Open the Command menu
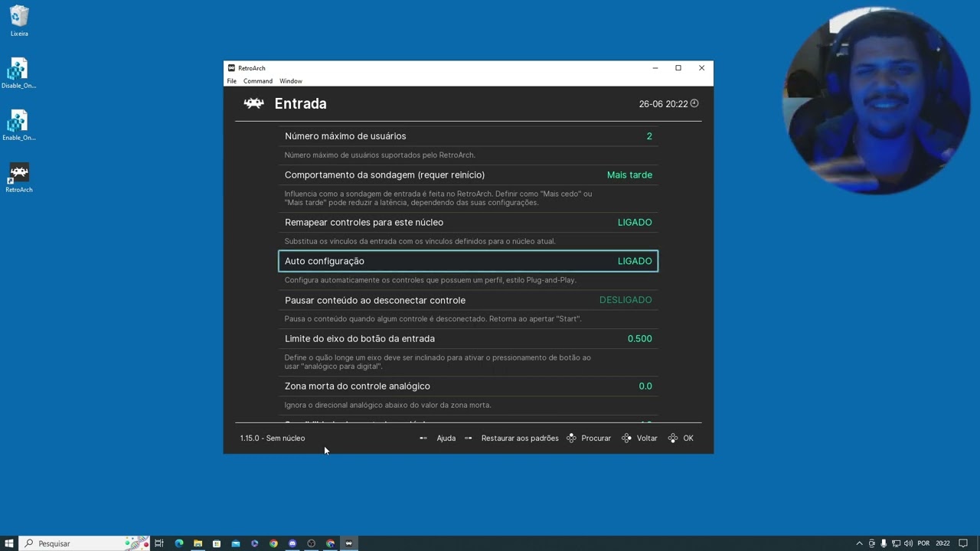The width and height of the screenshot is (980, 551). (258, 81)
